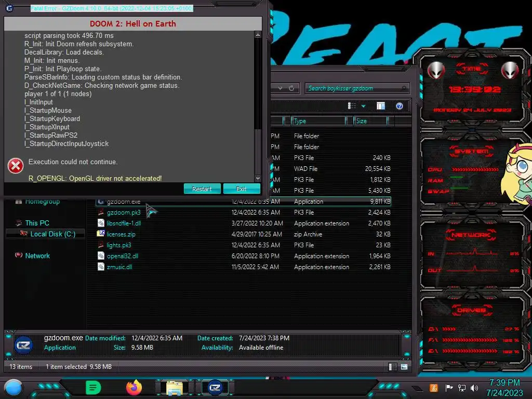Switch to large icons view via status bar
The width and height of the screenshot is (532, 399).
point(404,367)
